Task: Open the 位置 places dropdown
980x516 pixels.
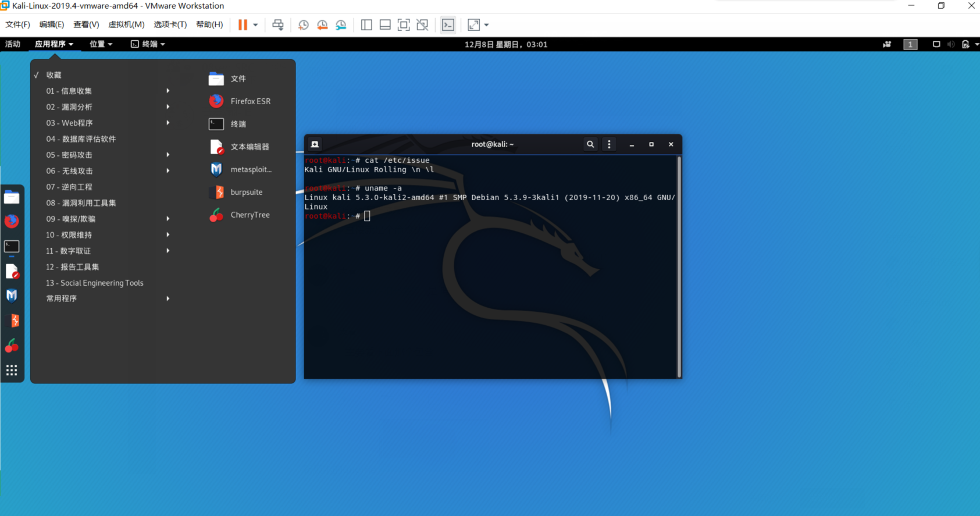Action: [101, 44]
